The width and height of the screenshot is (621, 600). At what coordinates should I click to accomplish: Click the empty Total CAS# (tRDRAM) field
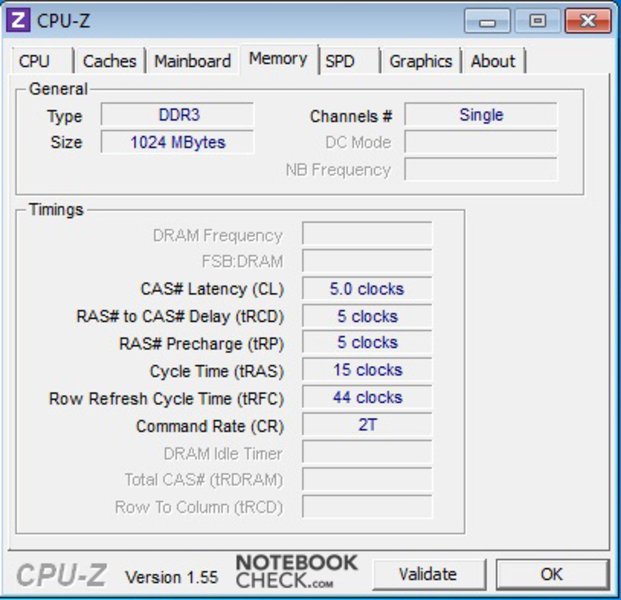point(367,479)
